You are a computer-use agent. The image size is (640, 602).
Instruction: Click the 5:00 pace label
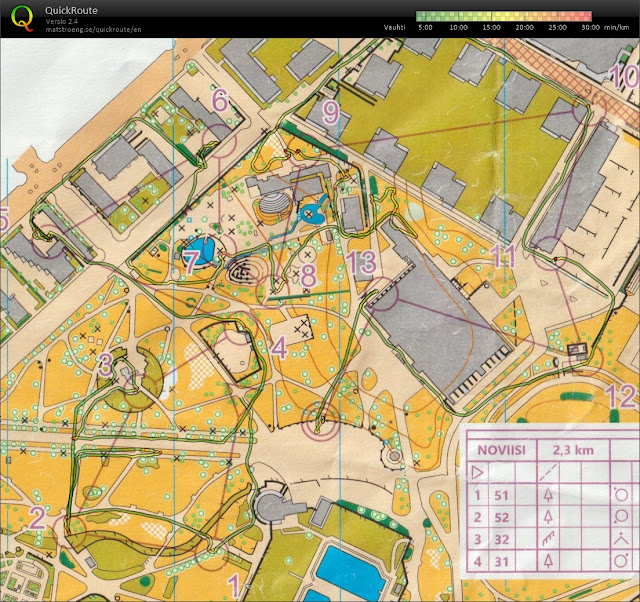click(x=425, y=27)
